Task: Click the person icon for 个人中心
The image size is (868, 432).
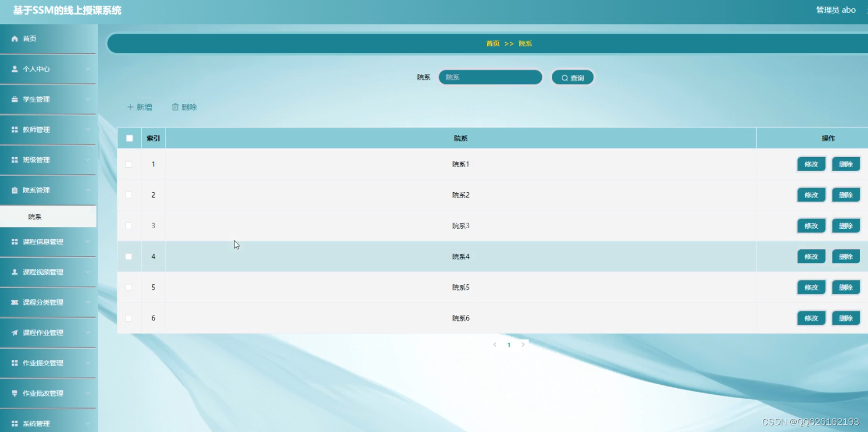Action: [x=15, y=69]
